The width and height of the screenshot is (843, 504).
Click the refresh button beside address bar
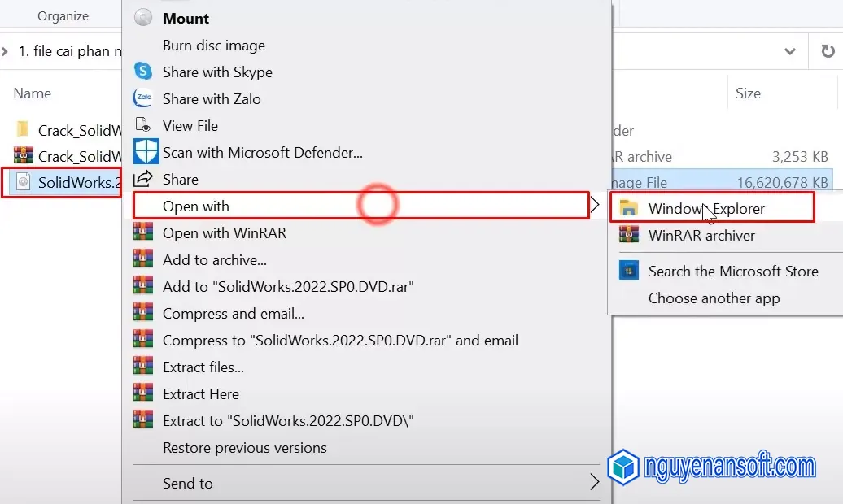[x=826, y=51]
